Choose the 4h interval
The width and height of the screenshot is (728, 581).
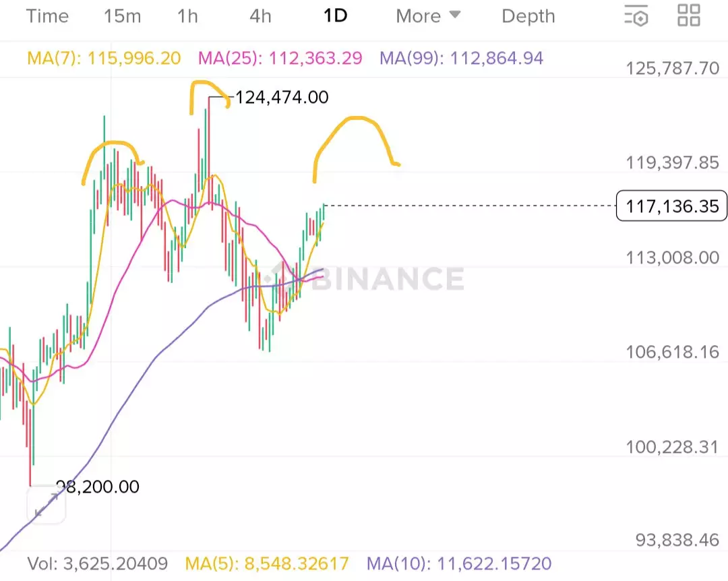coord(260,16)
